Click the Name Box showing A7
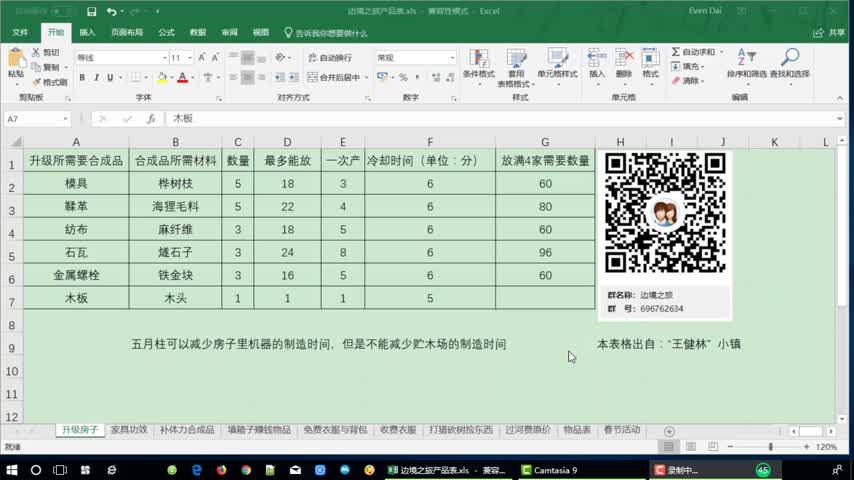Viewport: 854px width, 480px height. pos(37,119)
